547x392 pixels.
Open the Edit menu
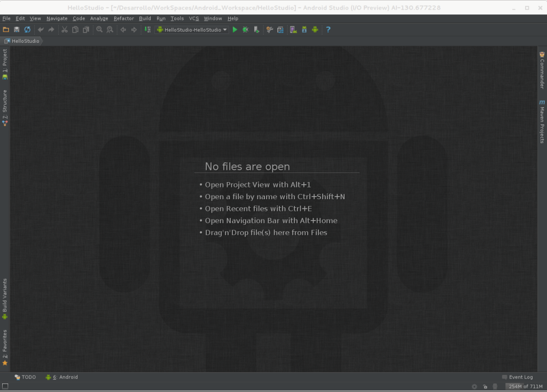point(20,19)
